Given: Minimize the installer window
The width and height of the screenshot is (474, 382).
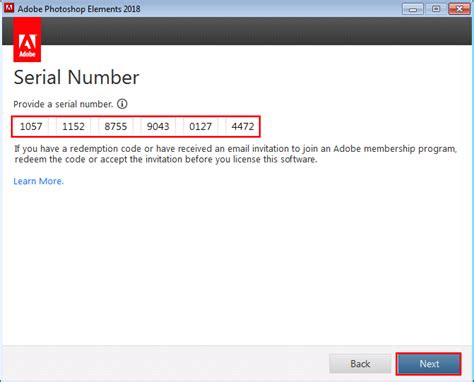Looking at the screenshot, I should 413,9.
